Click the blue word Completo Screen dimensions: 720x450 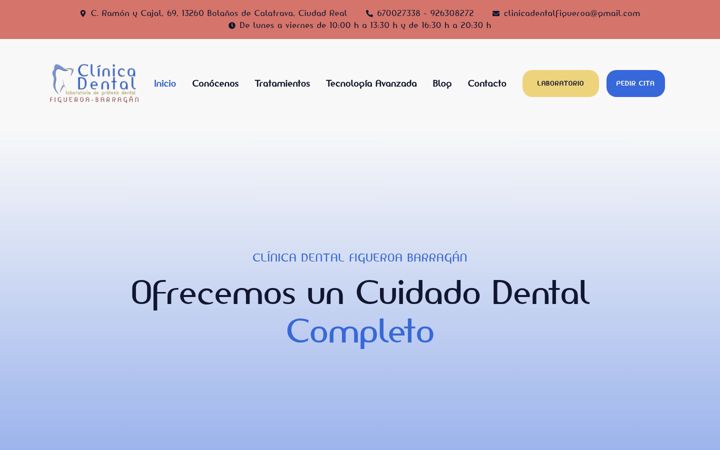360,332
